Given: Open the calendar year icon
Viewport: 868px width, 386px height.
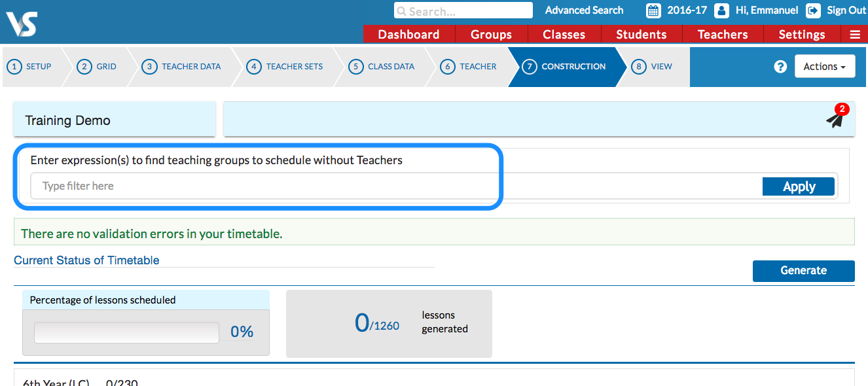Looking at the screenshot, I should (653, 10).
